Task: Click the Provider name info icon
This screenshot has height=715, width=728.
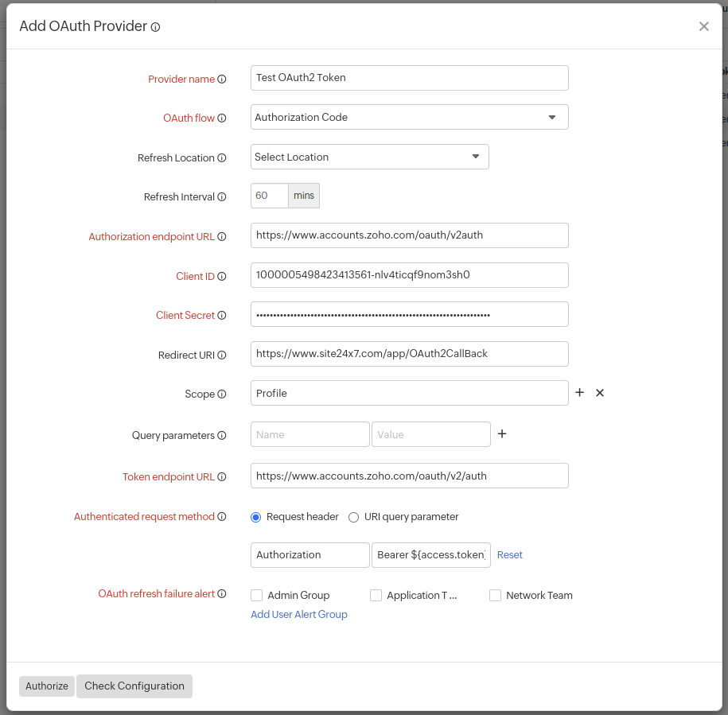Action: [x=223, y=79]
